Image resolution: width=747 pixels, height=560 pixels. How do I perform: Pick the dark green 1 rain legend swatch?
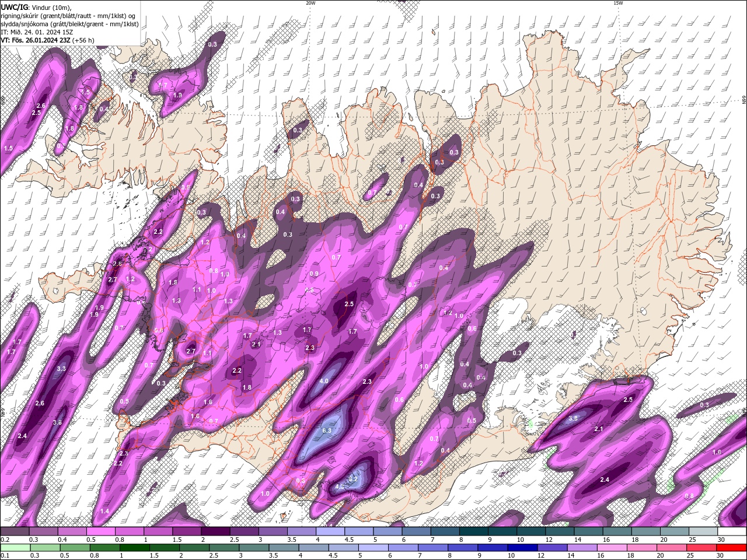click(135, 547)
